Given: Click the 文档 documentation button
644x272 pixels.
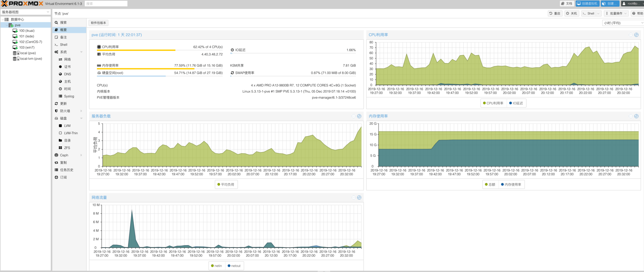Looking at the screenshot, I should tap(567, 4).
